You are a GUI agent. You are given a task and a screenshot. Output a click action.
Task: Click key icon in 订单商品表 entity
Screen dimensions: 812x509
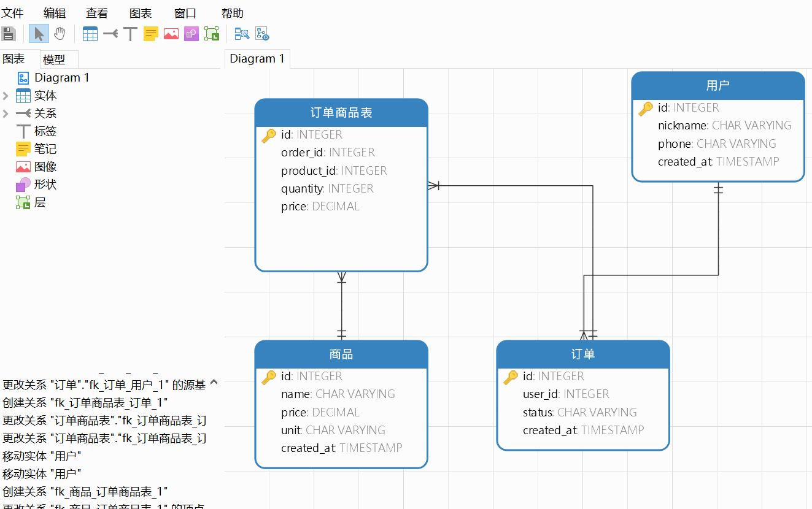269,136
